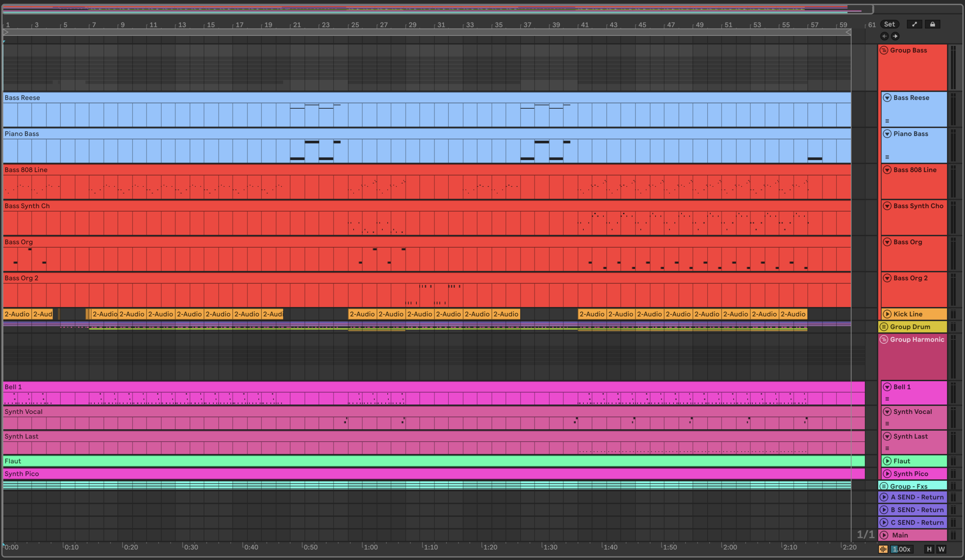The height and width of the screenshot is (560, 965).
Task: Select the Group Harmonic track header
Action: [x=917, y=339]
